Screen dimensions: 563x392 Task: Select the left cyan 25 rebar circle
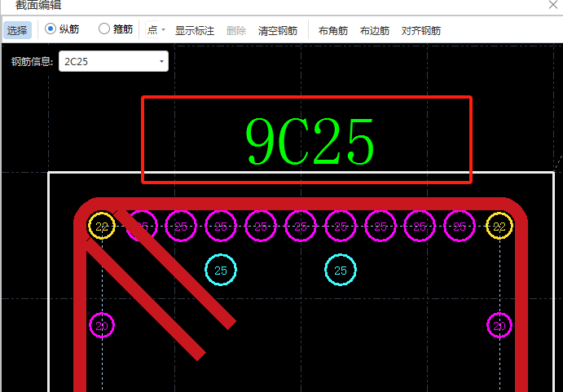coord(221,270)
